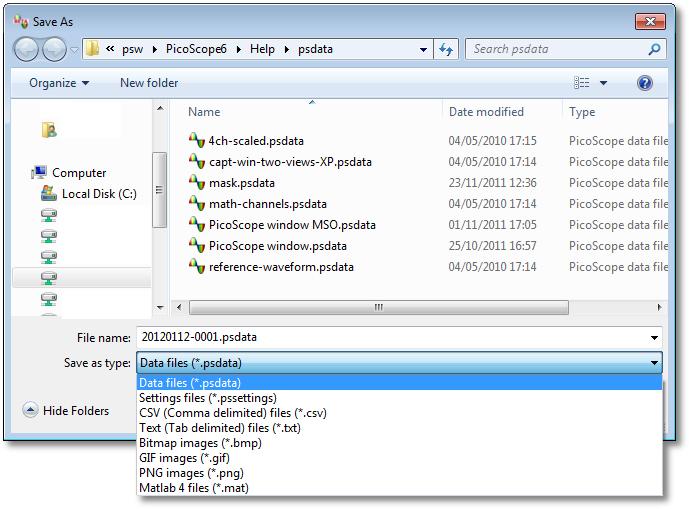Click icon of PicoScope window.psdata
The image size is (689, 509).
tap(197, 246)
